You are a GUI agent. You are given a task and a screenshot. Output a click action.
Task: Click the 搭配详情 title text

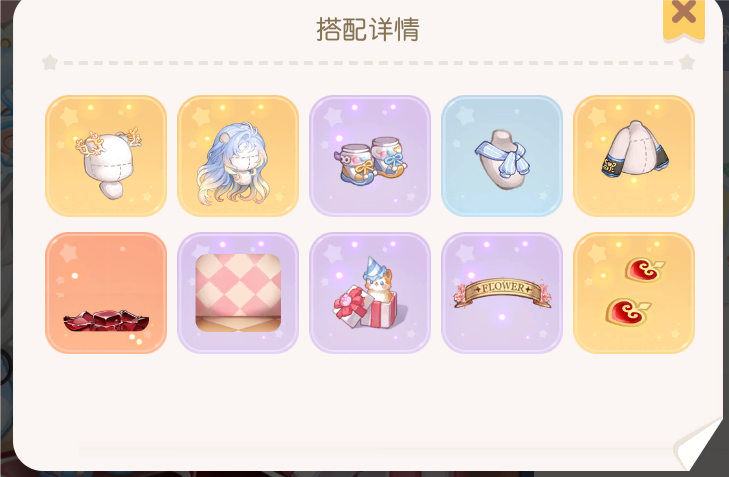point(368,29)
